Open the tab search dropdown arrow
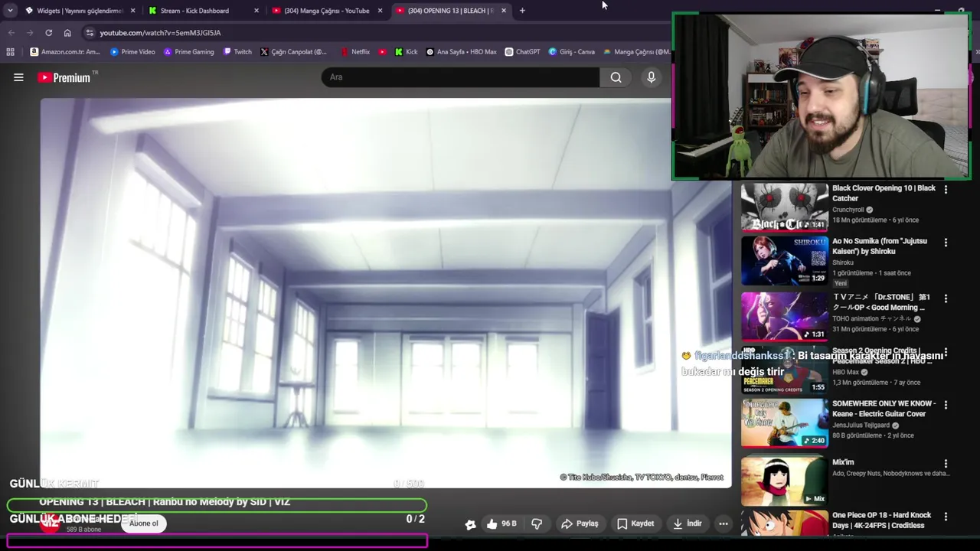Image resolution: width=980 pixels, height=551 pixels. point(10,11)
